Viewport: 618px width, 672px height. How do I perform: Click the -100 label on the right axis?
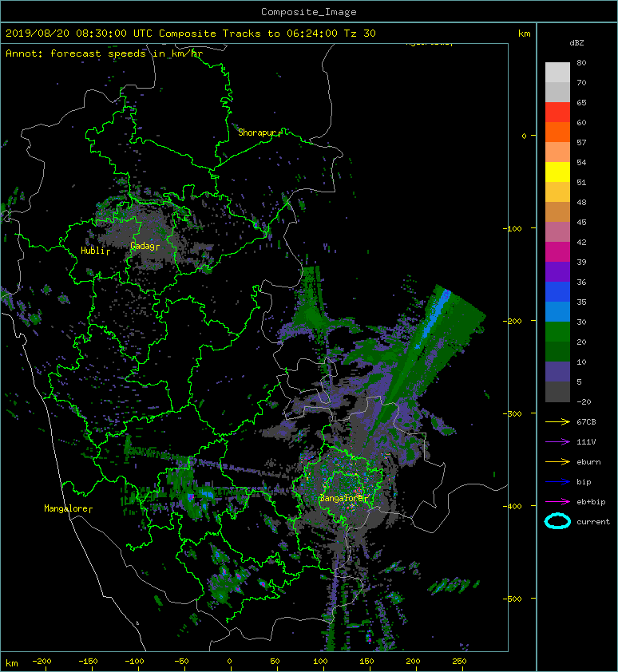click(513, 228)
